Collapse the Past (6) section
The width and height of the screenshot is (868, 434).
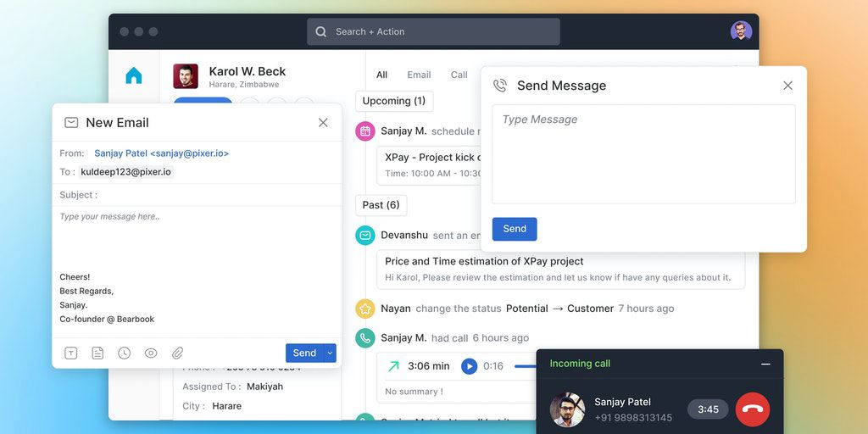coord(381,205)
